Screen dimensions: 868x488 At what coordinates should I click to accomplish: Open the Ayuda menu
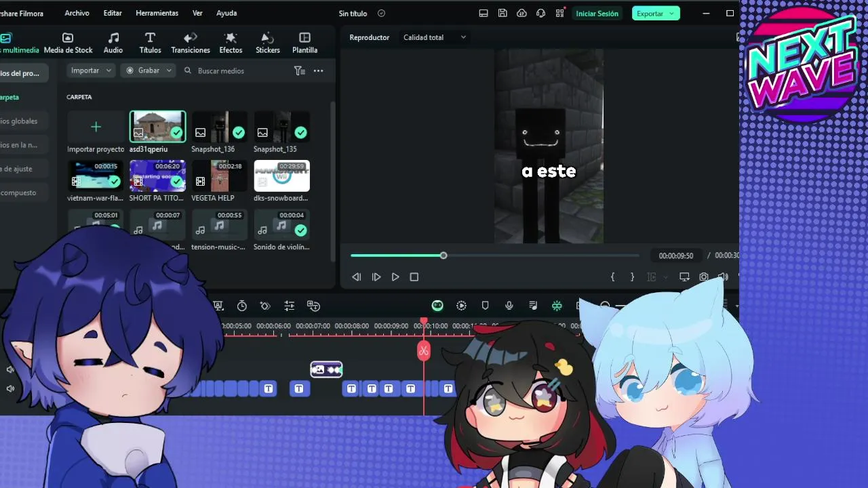(x=226, y=13)
